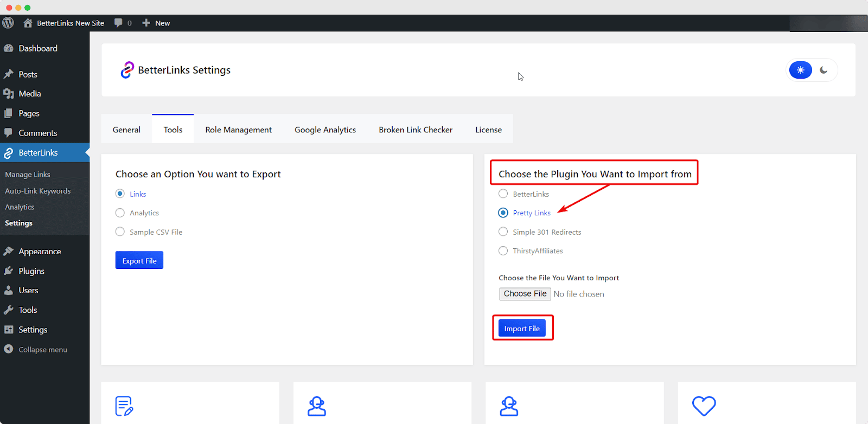Screen dimensions: 868x424
Task: Click New in the admin bar
Action: pos(163,23)
